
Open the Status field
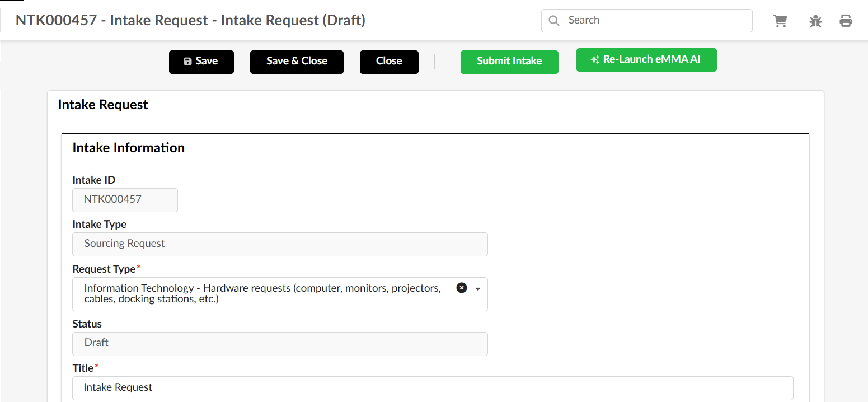click(280, 343)
